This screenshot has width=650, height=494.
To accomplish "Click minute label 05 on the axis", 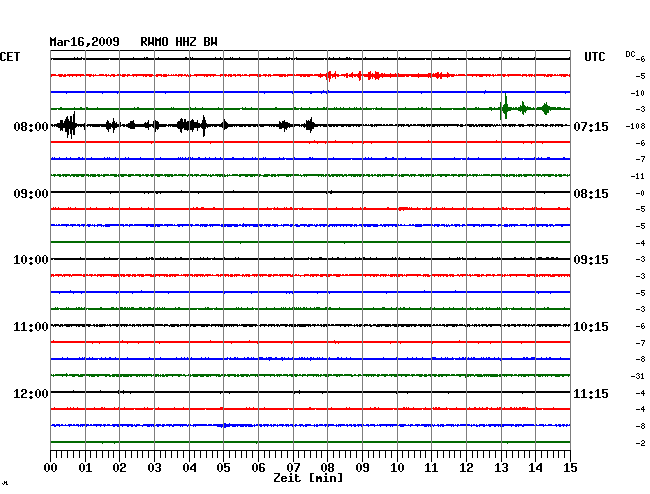I will 223,467.
